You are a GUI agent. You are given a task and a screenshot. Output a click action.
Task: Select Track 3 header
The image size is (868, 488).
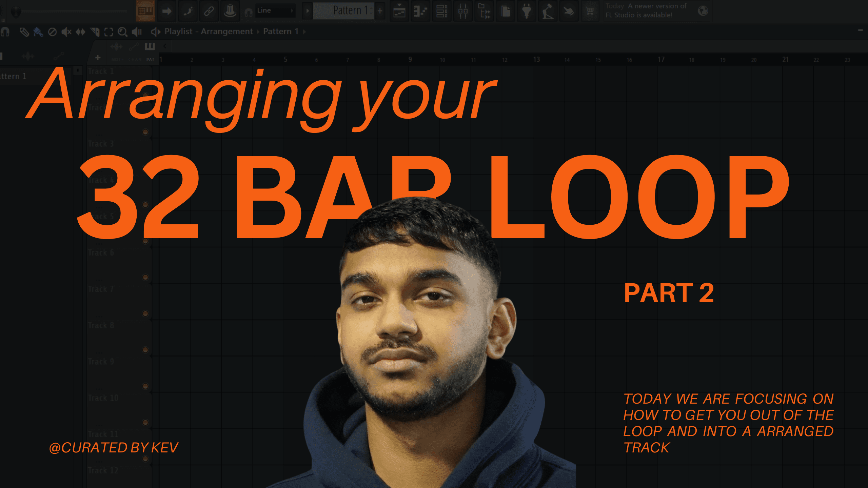tap(119, 156)
